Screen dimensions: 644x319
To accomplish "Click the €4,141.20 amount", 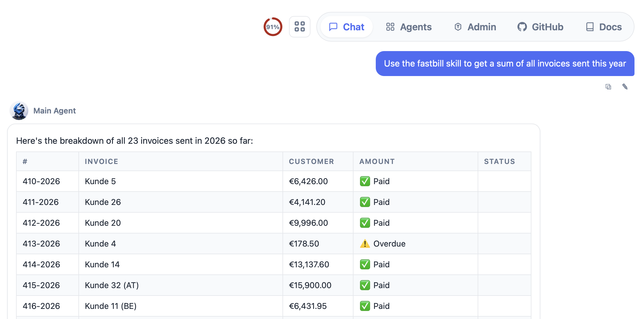I will coord(307,202).
